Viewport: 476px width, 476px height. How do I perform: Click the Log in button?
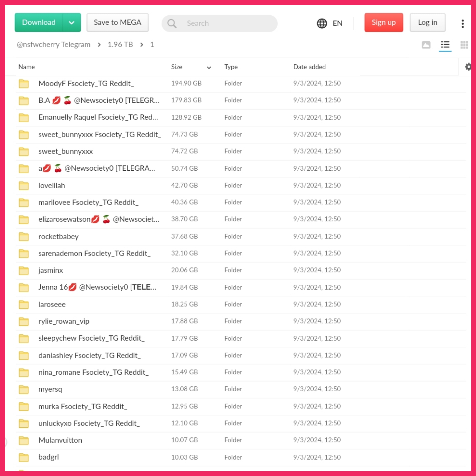pyautogui.click(x=427, y=22)
